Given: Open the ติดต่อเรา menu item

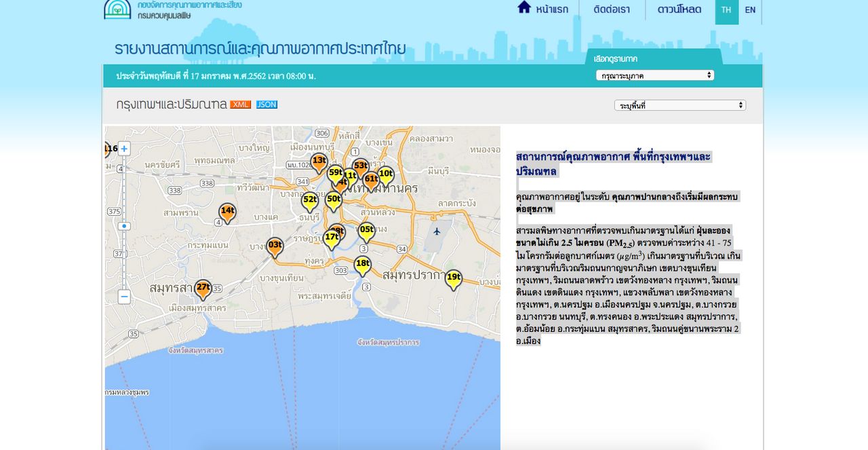Looking at the screenshot, I should [x=612, y=10].
